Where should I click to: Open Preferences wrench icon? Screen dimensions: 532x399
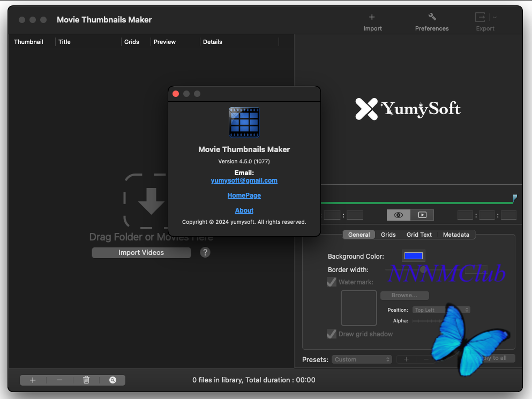pyautogui.click(x=432, y=17)
